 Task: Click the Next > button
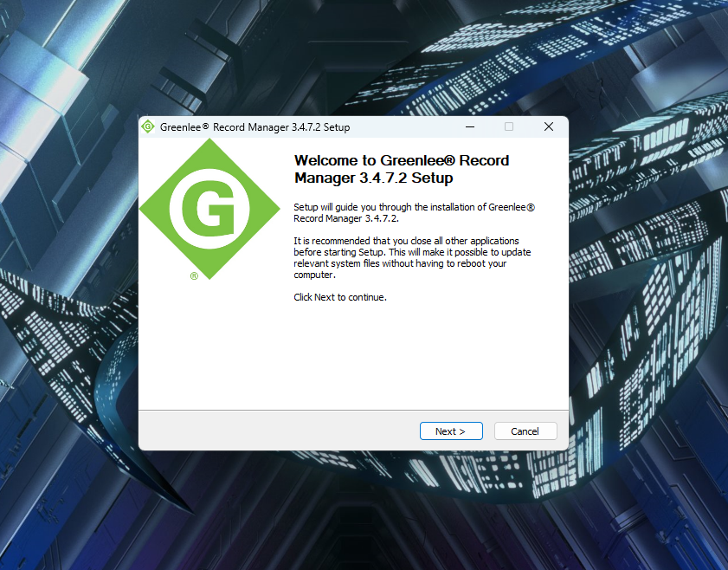[450, 431]
